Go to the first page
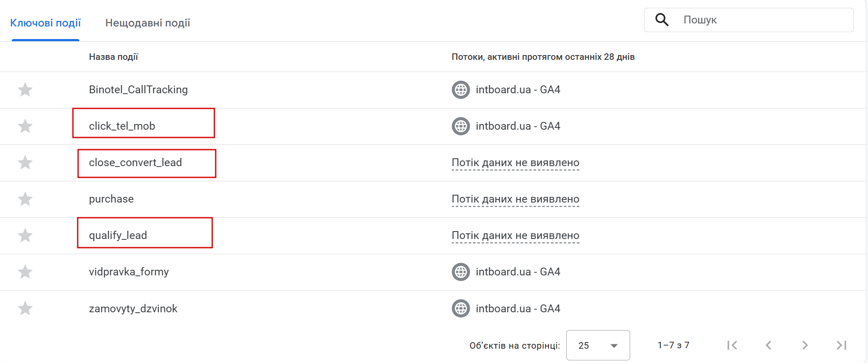The width and height of the screenshot is (868, 363). pos(732,345)
